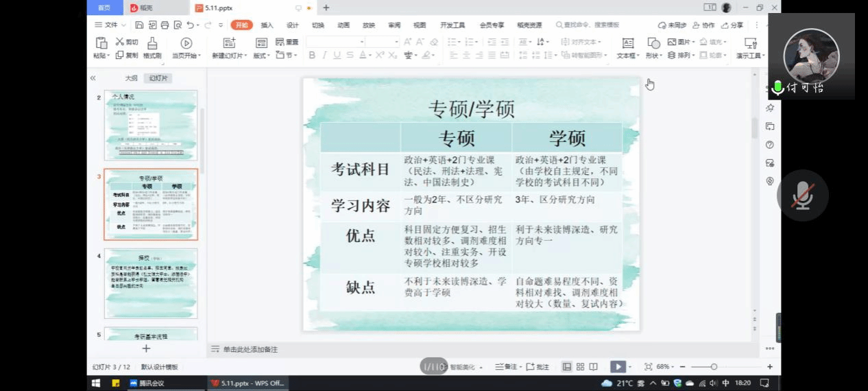This screenshot has width=868, height=391.
Task: Select slide 4 thumbnail in the panel
Action: [x=151, y=283]
